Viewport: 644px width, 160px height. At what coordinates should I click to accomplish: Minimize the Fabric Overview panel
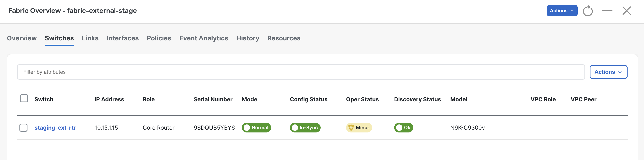point(607,11)
